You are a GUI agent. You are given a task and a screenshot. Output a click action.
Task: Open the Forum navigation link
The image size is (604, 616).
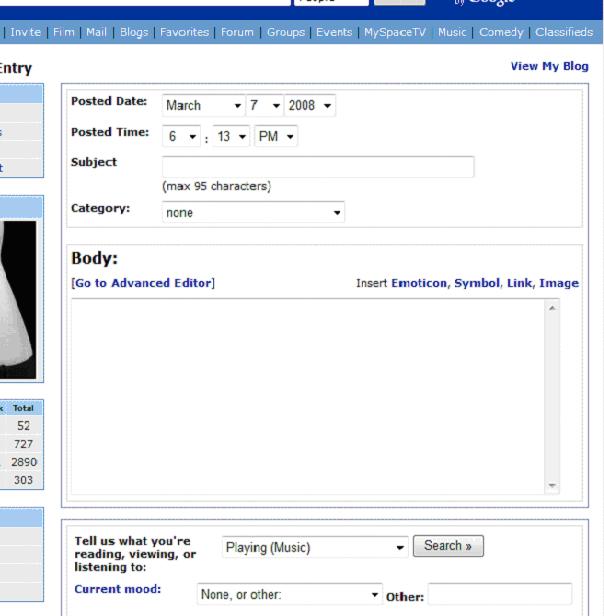tap(237, 32)
